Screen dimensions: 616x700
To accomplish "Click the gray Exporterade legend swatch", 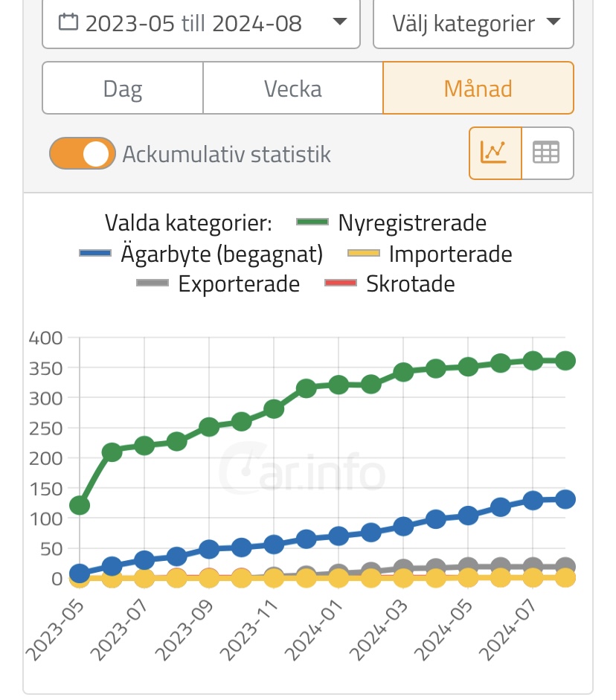I will pyautogui.click(x=152, y=283).
